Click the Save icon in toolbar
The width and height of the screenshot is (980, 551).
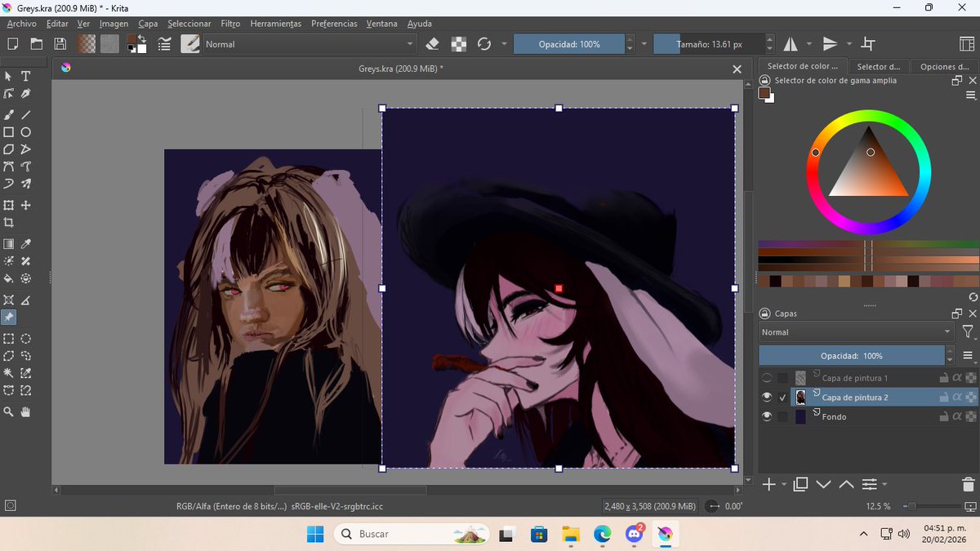(x=60, y=44)
